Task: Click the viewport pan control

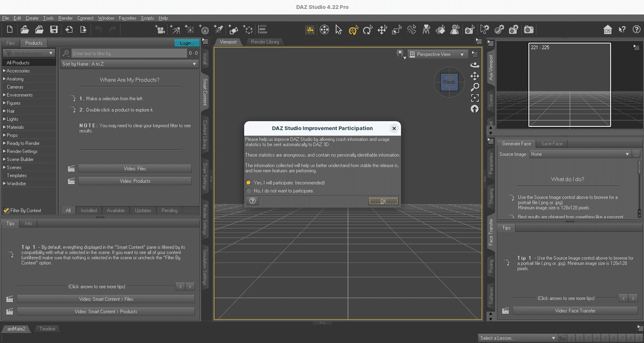Action: point(475,76)
